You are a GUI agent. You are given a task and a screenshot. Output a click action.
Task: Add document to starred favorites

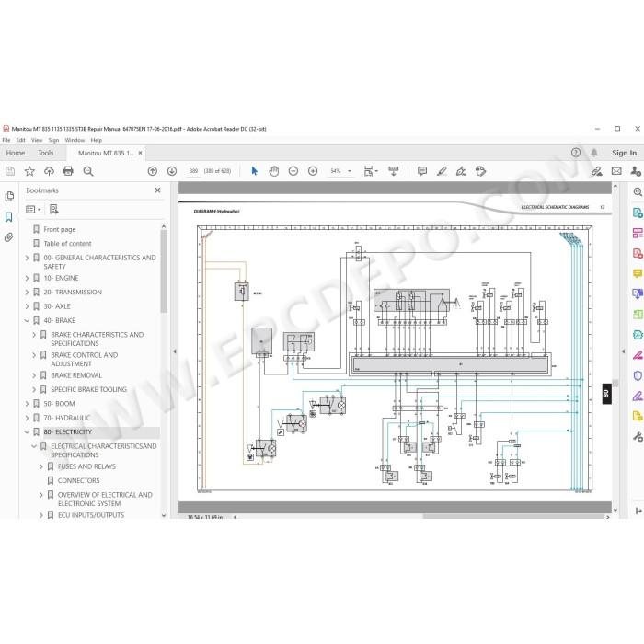(29, 171)
